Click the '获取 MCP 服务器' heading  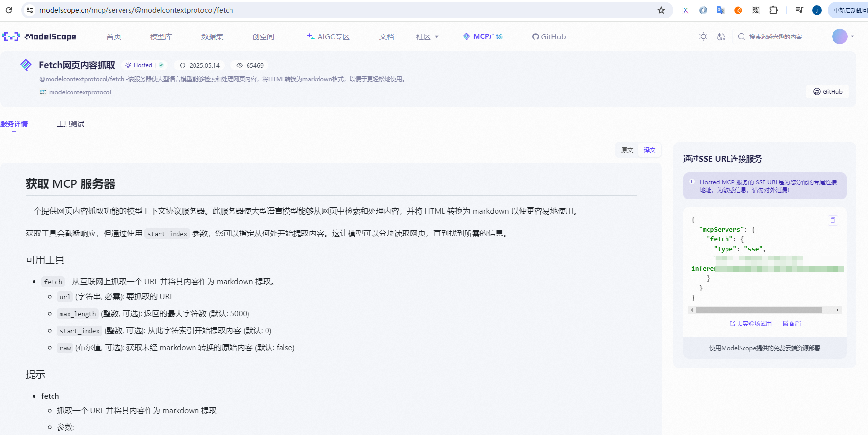coord(71,184)
